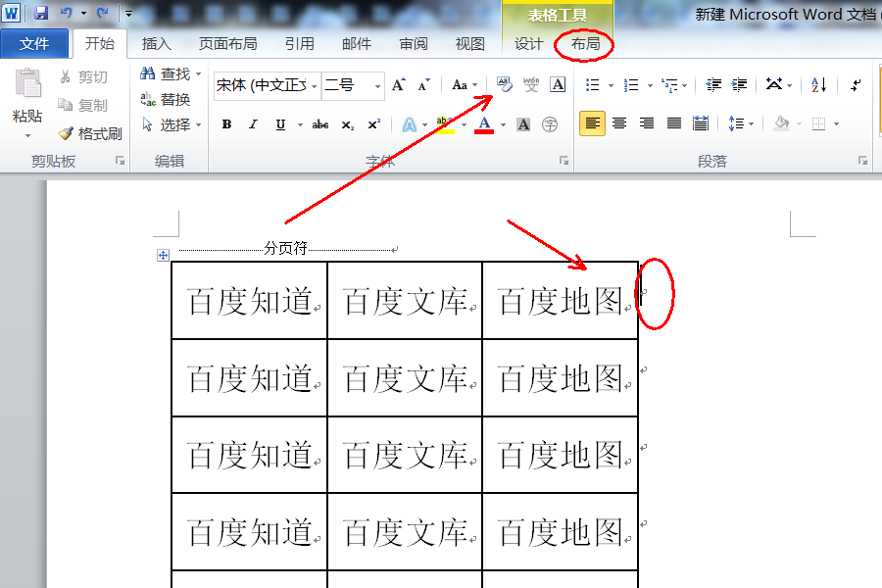Toggle subscript formatting

click(x=348, y=124)
